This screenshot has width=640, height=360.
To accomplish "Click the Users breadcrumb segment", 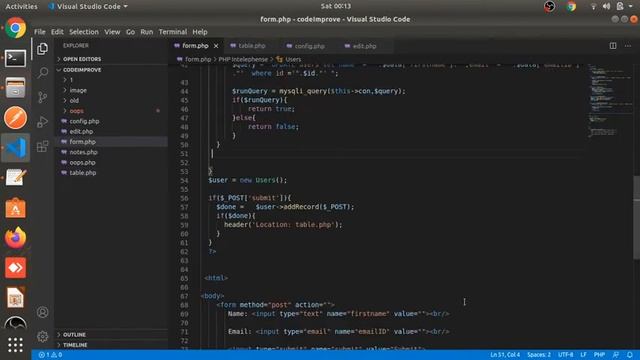I will point(293,59).
